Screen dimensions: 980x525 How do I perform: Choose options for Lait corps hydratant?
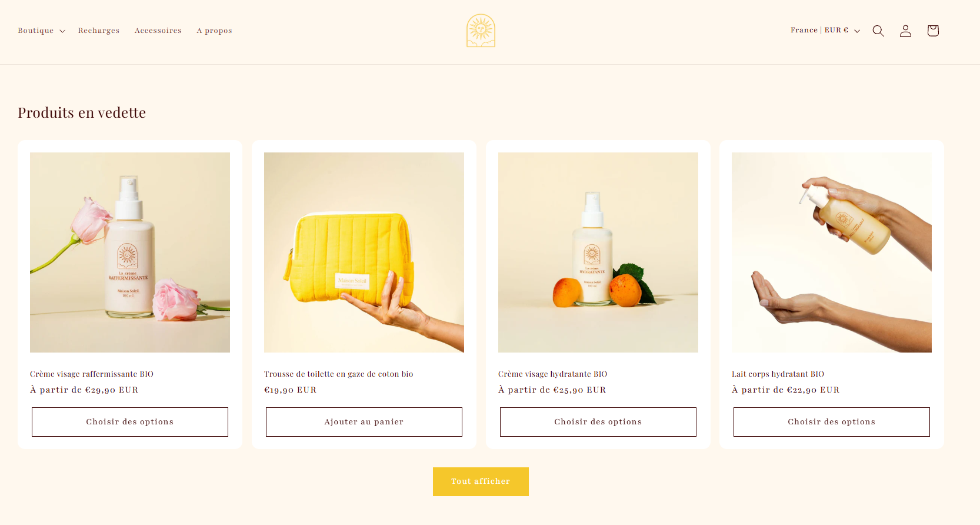(832, 422)
